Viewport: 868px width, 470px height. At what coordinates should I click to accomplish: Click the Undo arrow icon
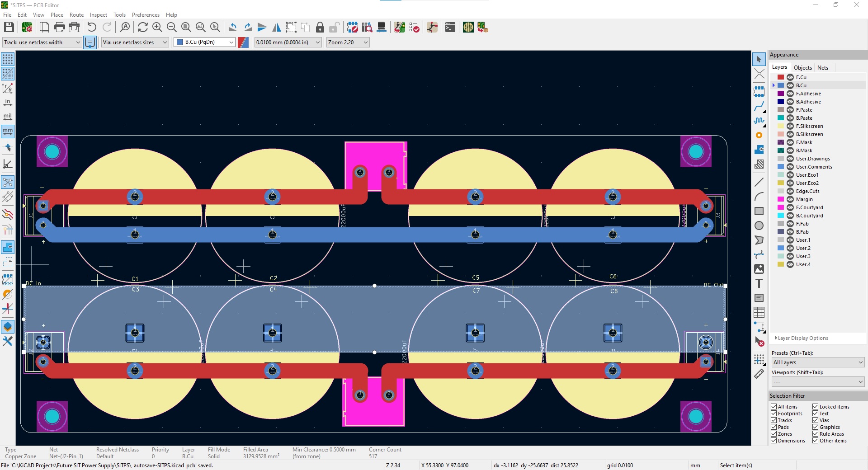coord(92,28)
